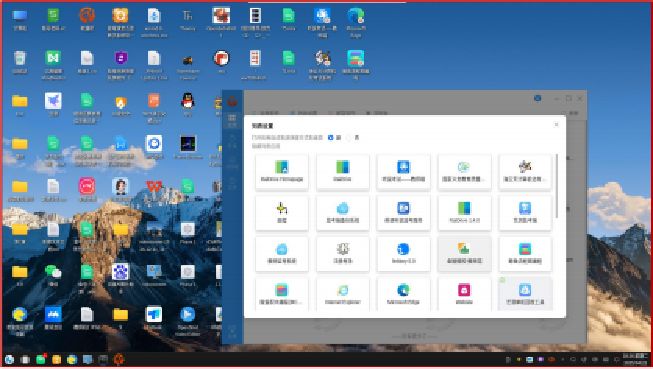Select the Internet Explorer tile in dialog
Image resolution: width=653 pixels, height=369 pixels.
[342, 294]
